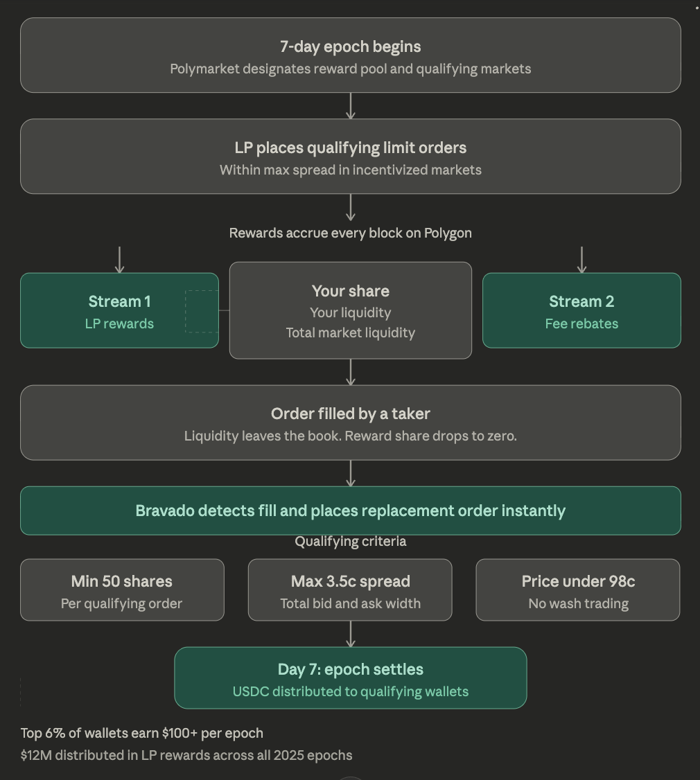Click the "Max 3.5c spread" criteria box
This screenshot has height=780, width=700.
click(350, 590)
